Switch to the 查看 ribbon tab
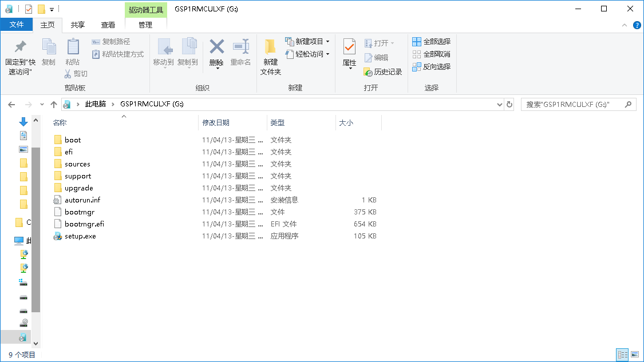The image size is (644, 362). click(110, 25)
